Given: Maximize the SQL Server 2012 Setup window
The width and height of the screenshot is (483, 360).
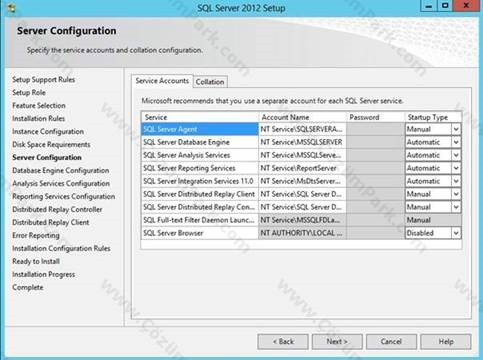Looking at the screenshot, I should (x=445, y=6).
